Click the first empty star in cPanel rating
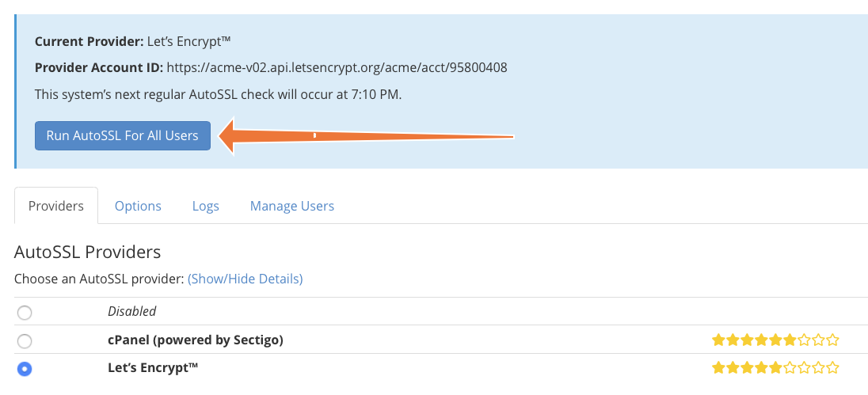The image size is (868, 395). (805, 340)
